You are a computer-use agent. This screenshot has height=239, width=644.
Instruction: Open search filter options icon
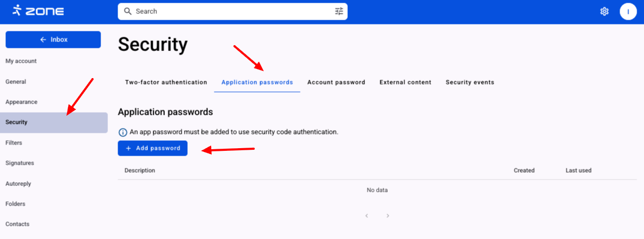coord(339,11)
